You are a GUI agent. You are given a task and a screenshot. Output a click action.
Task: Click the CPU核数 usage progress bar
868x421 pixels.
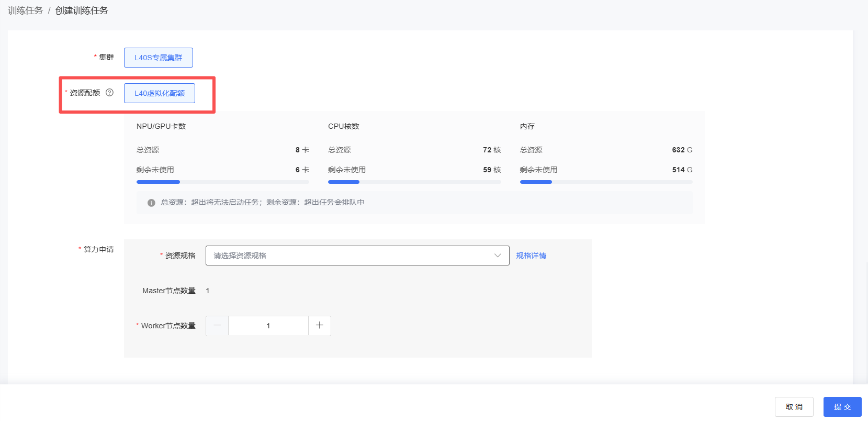point(414,182)
